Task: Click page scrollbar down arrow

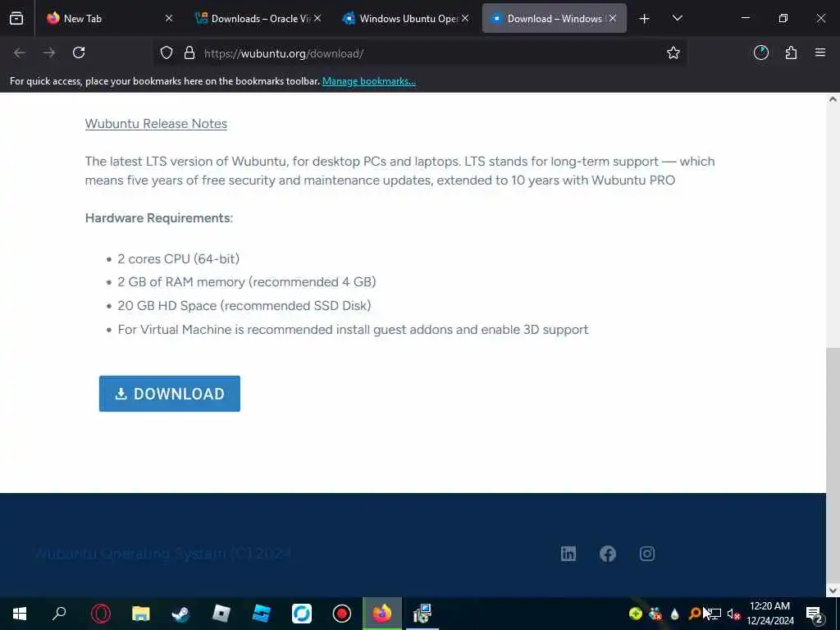Action: (833, 591)
